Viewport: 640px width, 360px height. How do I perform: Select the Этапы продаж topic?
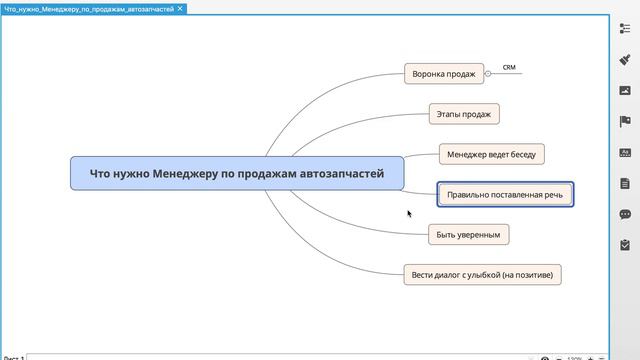[x=464, y=114]
